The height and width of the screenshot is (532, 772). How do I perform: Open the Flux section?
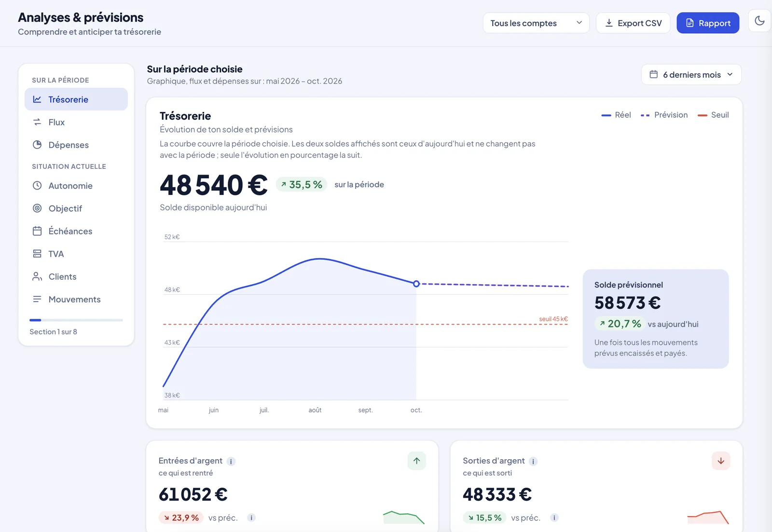click(x=76, y=122)
